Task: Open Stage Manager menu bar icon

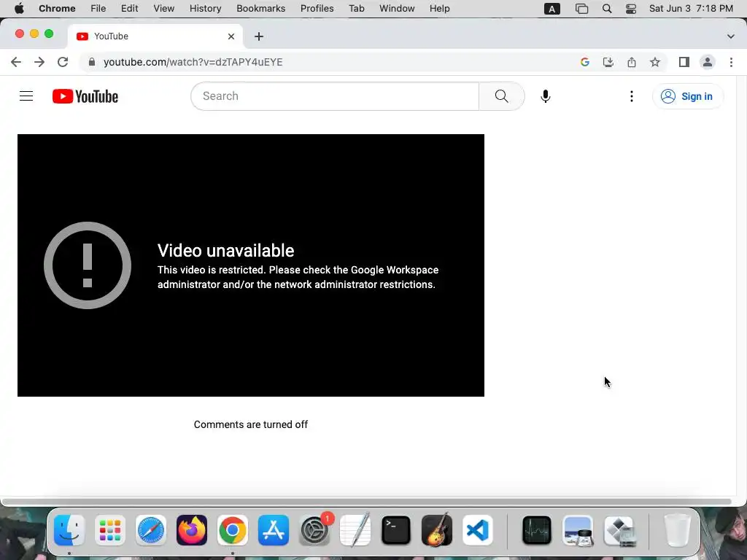Action: tap(581, 9)
